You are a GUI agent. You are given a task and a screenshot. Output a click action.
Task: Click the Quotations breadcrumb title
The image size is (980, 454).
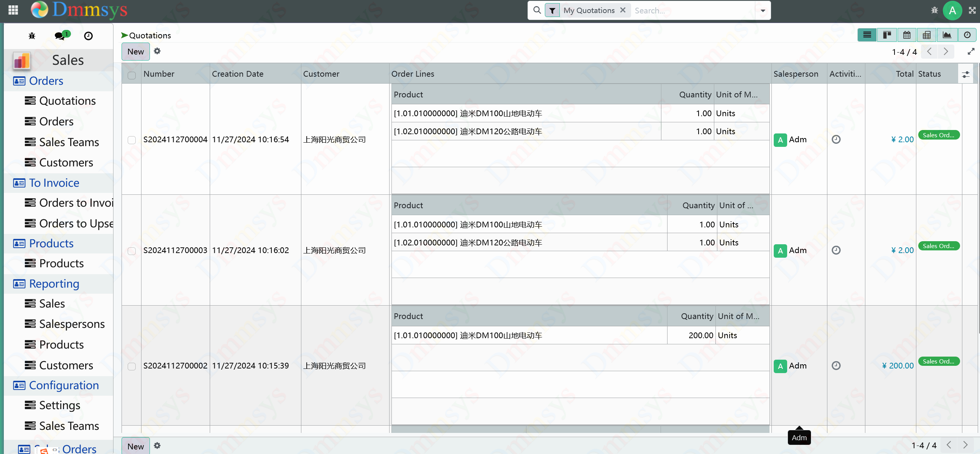(150, 36)
